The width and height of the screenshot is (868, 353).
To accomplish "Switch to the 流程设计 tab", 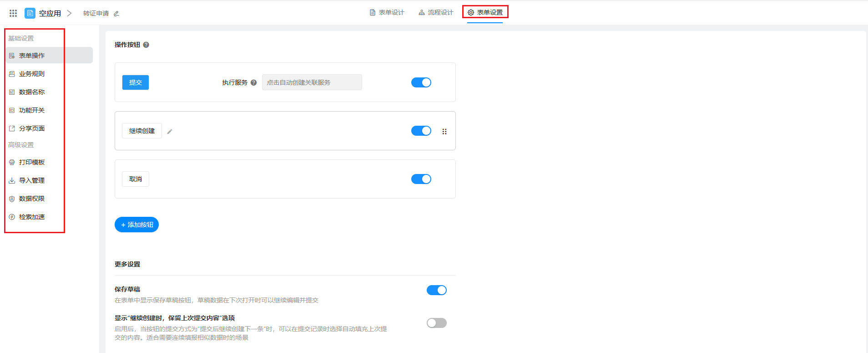I will coord(436,12).
